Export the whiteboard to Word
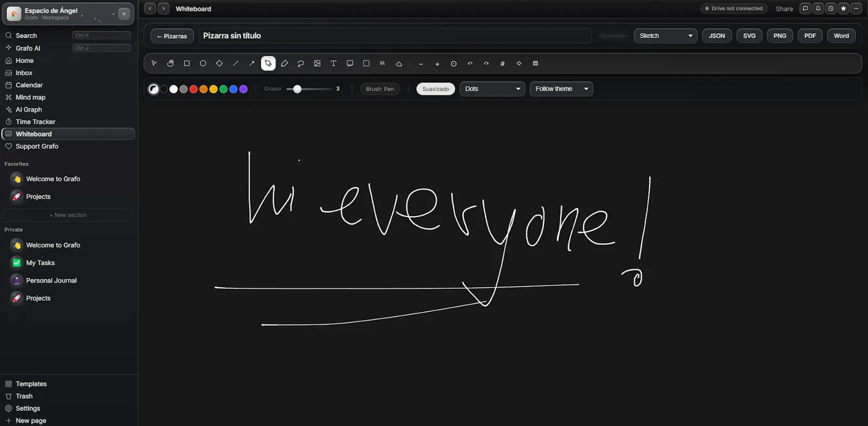 (841, 36)
